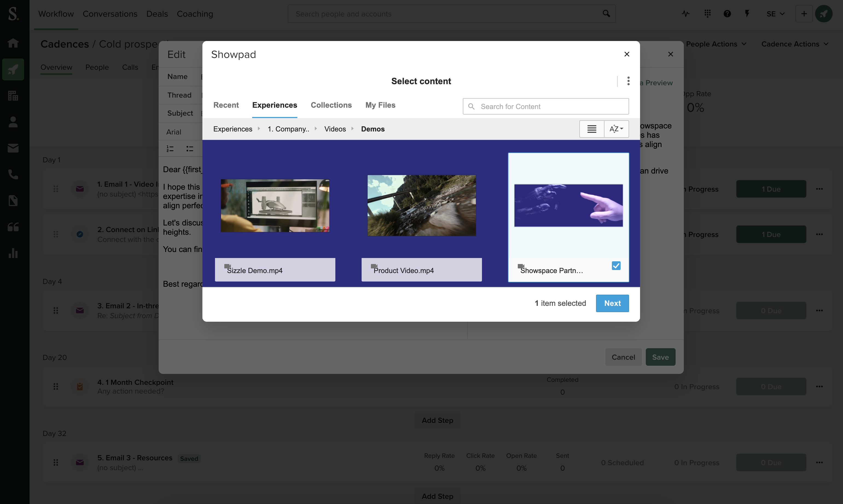Click the search magnifier icon in top bar
Image resolution: width=843 pixels, height=504 pixels.
click(x=606, y=14)
